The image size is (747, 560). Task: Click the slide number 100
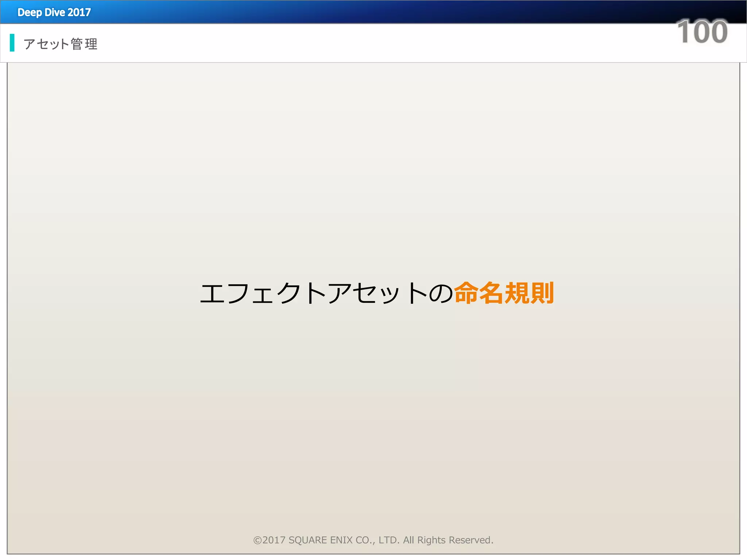click(702, 32)
